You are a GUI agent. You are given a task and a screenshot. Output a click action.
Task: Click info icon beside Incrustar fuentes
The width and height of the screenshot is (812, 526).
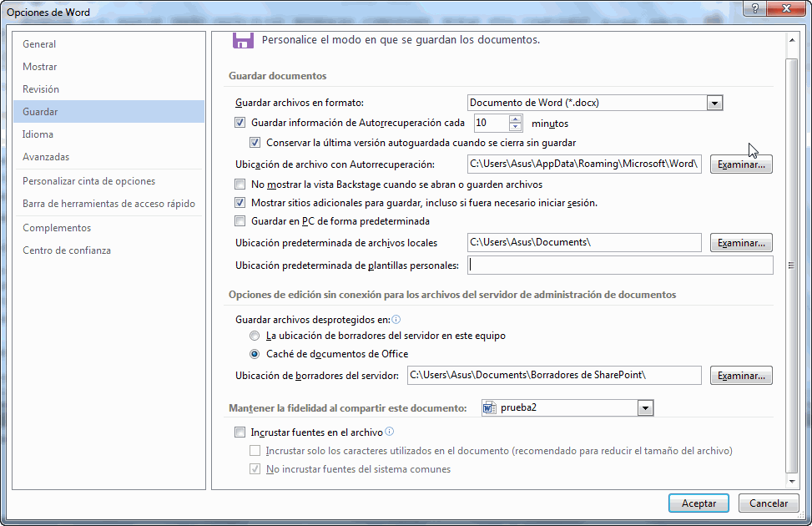389,432
